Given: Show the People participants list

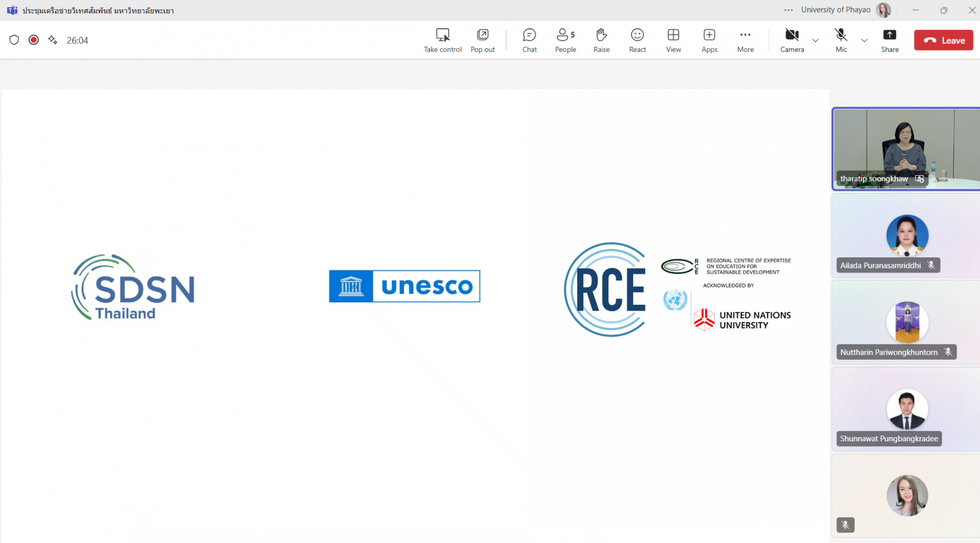Looking at the screenshot, I should (565, 40).
